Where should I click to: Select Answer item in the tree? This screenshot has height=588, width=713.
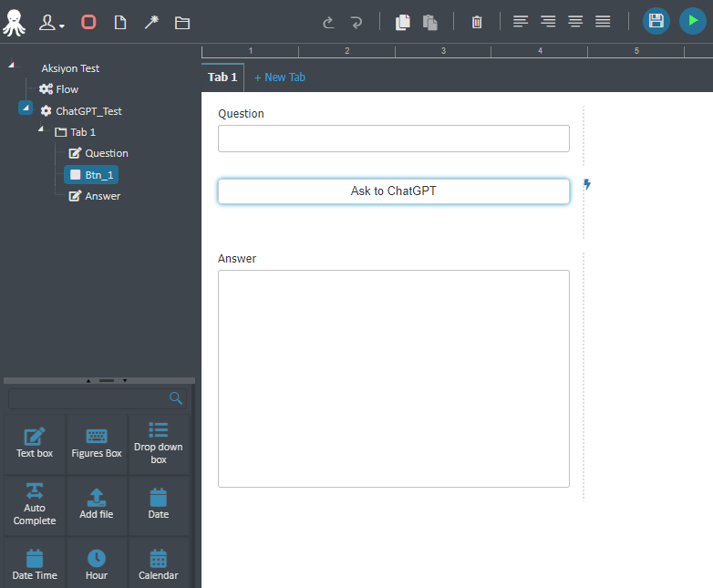(95, 196)
